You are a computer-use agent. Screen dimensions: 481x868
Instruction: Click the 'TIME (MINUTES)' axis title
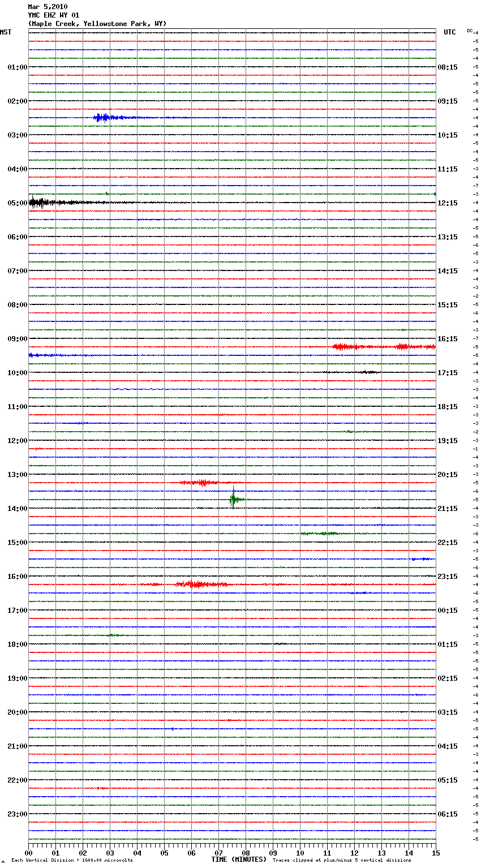pyautogui.click(x=239, y=860)
